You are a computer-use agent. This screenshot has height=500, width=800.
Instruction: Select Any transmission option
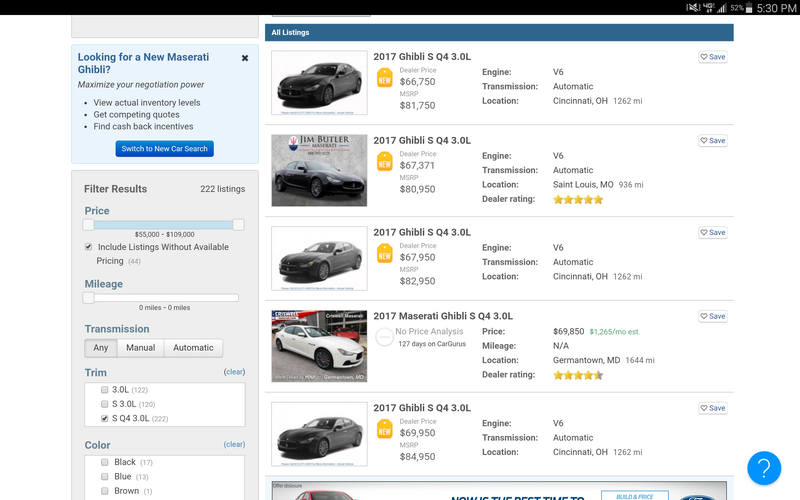coord(101,348)
